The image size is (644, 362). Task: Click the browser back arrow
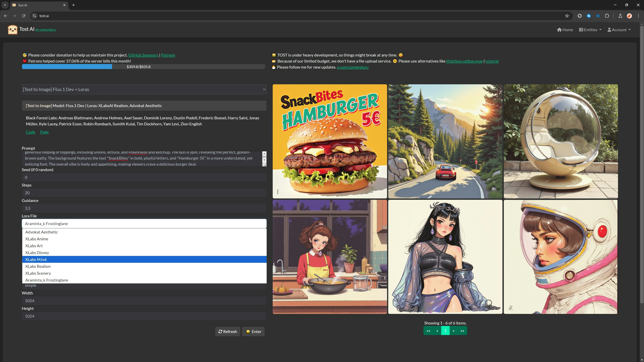click(x=6, y=16)
